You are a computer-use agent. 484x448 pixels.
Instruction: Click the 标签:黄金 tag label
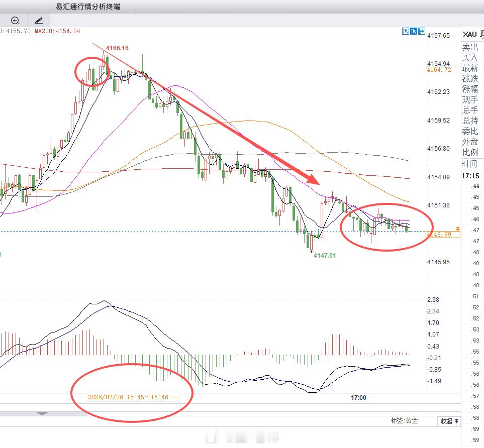pos(404,420)
